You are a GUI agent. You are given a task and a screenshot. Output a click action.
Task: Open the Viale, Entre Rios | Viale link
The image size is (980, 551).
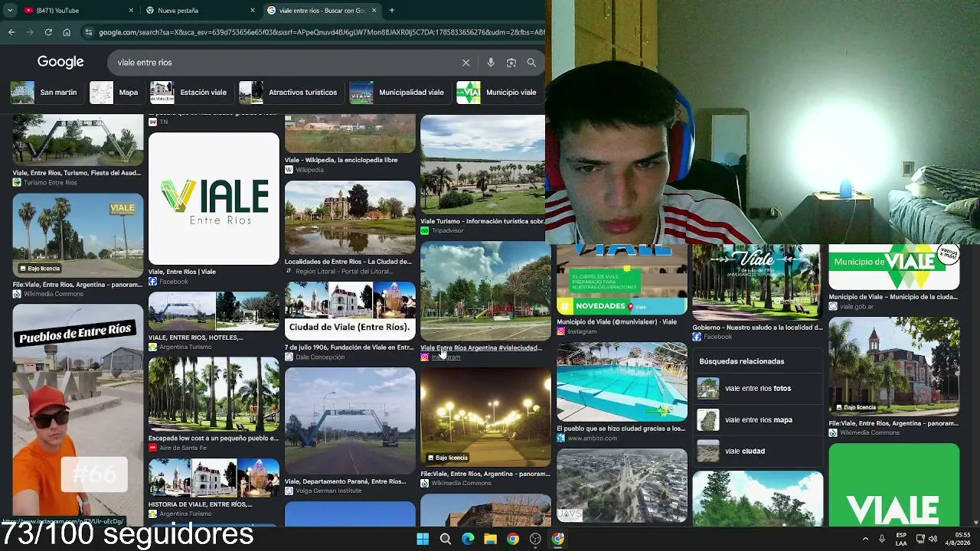click(x=182, y=272)
